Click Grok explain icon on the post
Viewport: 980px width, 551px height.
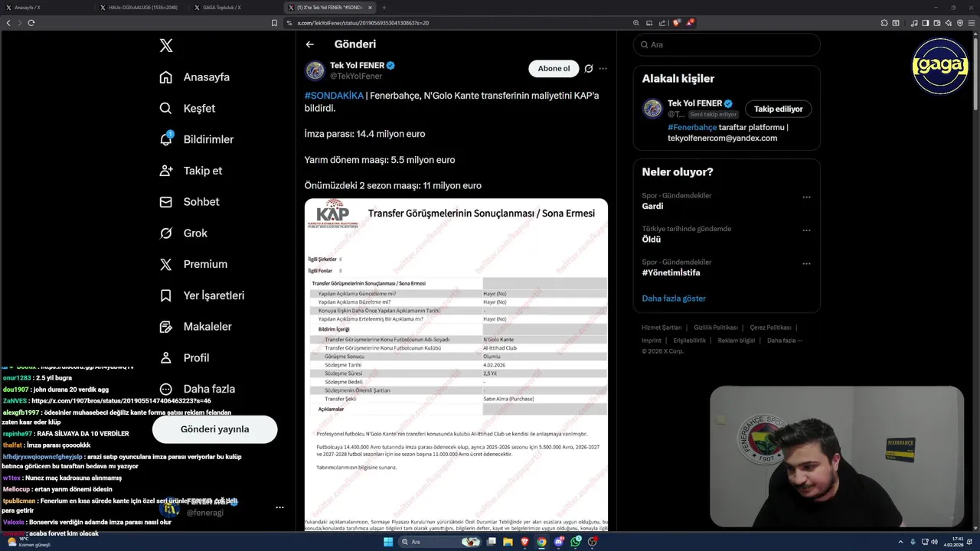click(588, 68)
